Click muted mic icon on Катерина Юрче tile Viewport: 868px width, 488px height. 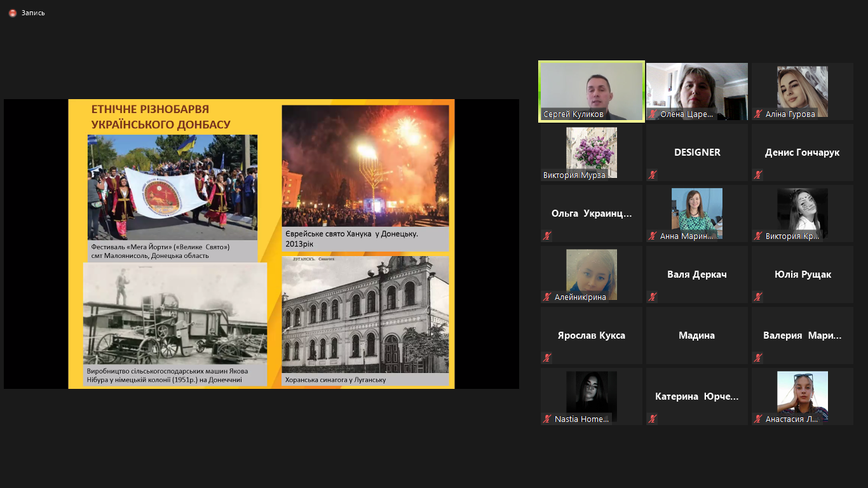coord(653,419)
